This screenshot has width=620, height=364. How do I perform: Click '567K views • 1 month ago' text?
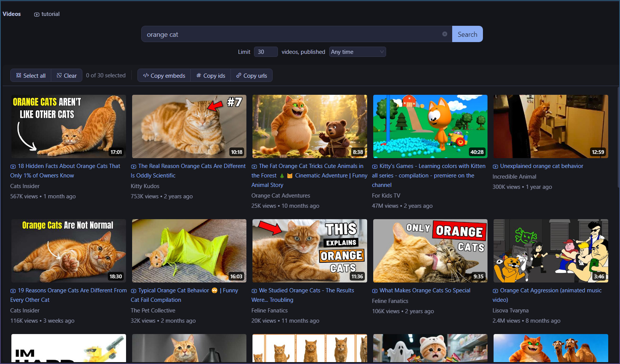(x=43, y=196)
